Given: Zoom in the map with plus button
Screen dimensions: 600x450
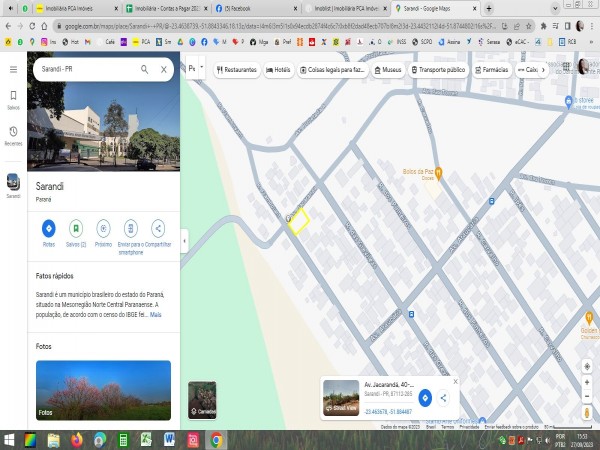Looking at the screenshot, I should 585,381.
